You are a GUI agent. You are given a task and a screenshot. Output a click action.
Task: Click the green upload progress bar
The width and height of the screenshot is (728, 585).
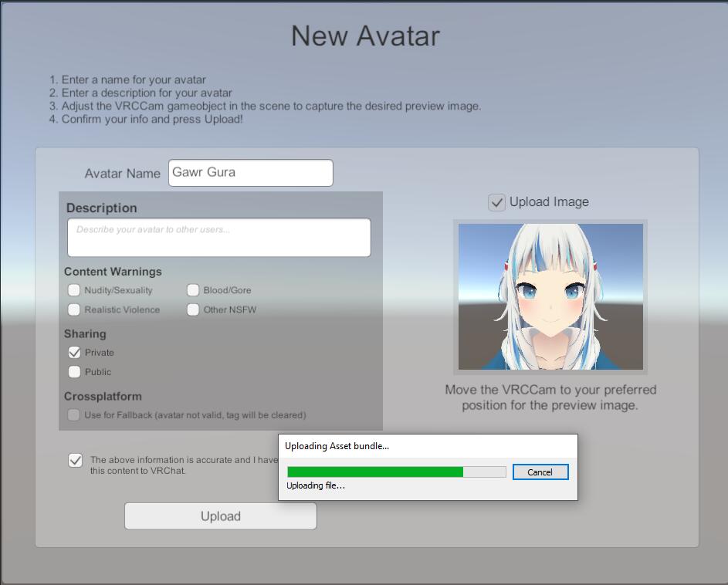click(375, 472)
